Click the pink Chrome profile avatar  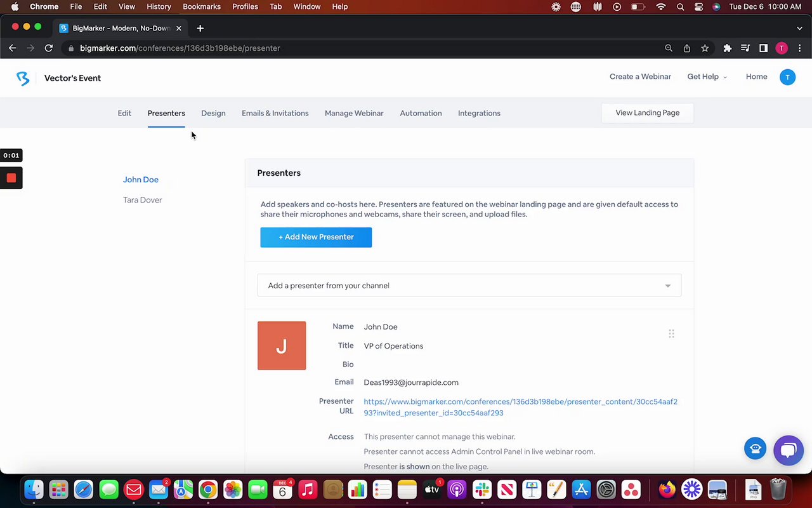[782, 48]
